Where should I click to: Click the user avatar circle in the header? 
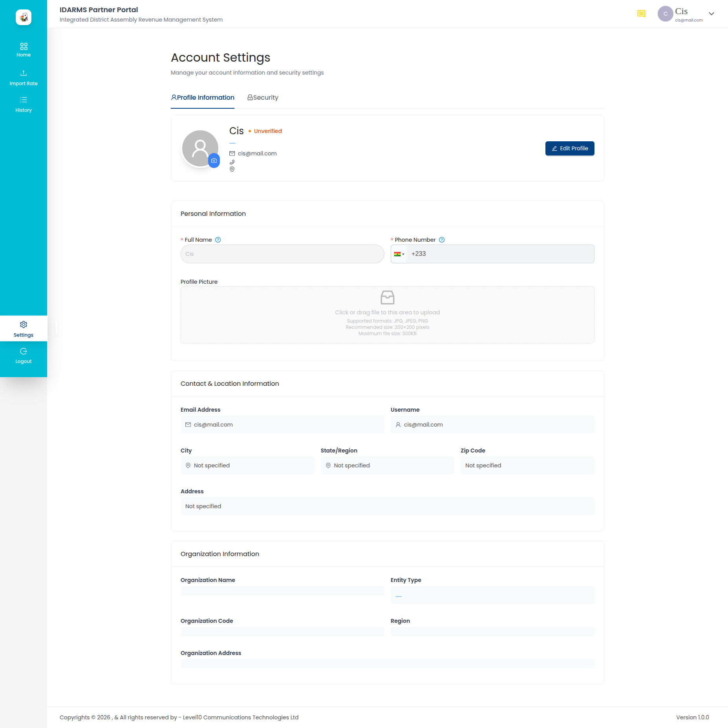click(665, 14)
